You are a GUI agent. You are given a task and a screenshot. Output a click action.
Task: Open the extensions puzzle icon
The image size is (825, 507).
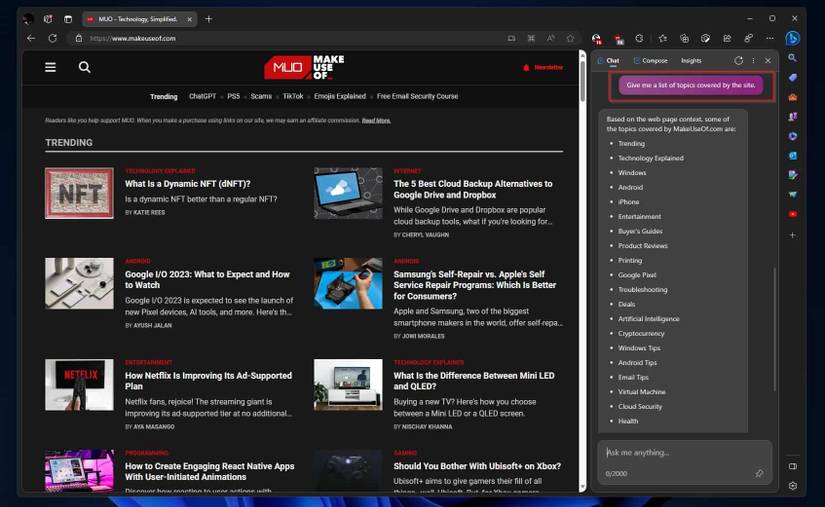click(639, 38)
